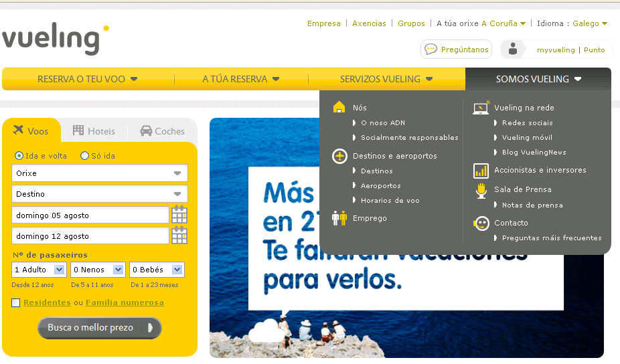Open the Familia numerosa link
The image size is (620, 364).
pyautogui.click(x=125, y=302)
